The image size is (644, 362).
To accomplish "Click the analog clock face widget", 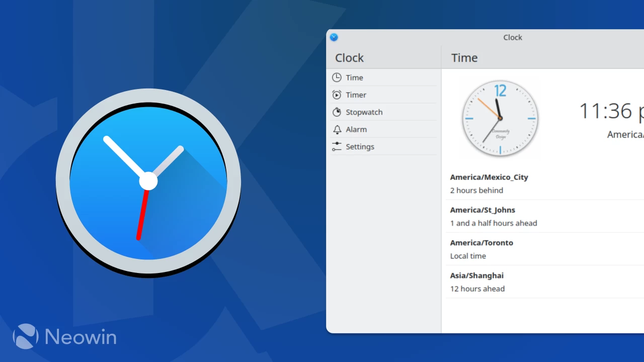I will pos(500,119).
